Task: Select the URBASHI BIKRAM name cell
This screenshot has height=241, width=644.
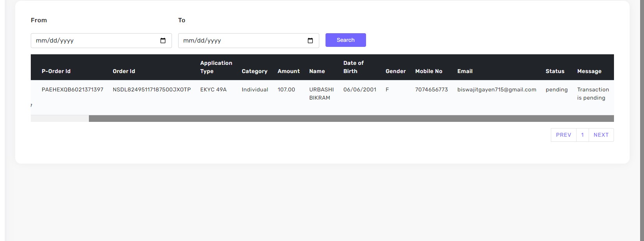Action: [x=321, y=94]
